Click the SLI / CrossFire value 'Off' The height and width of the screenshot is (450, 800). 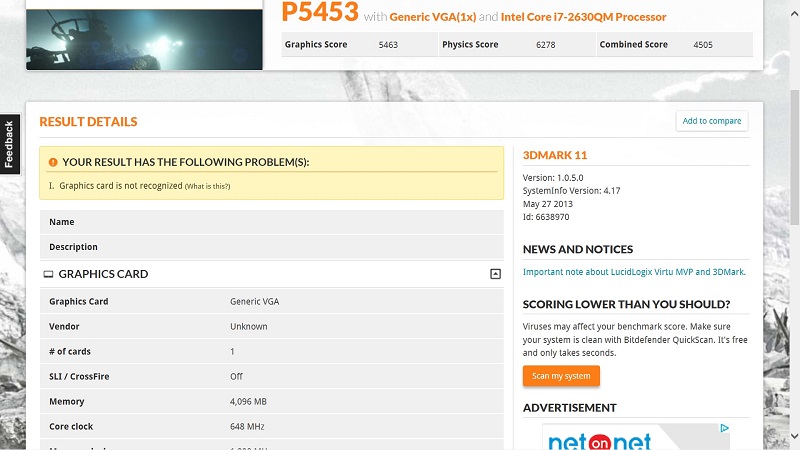236,377
